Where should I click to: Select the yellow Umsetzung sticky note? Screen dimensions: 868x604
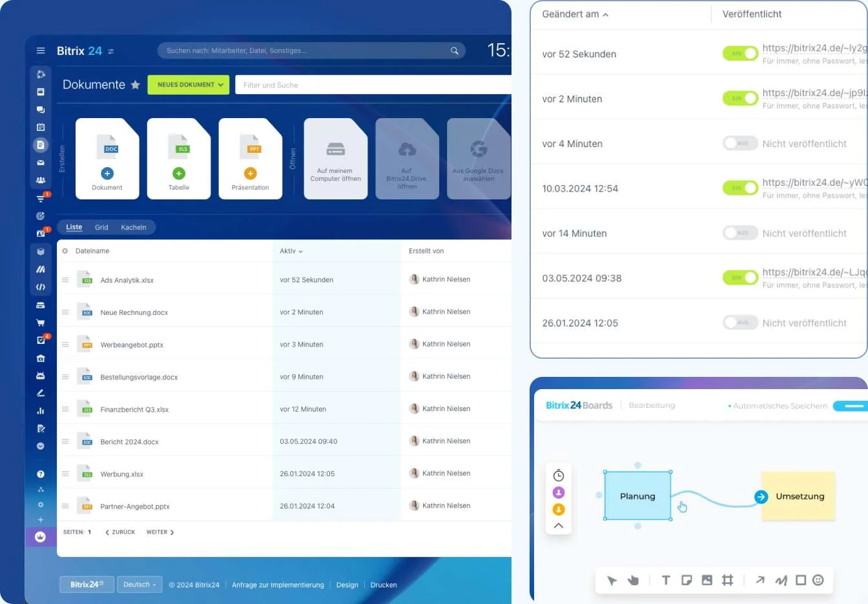click(x=799, y=496)
